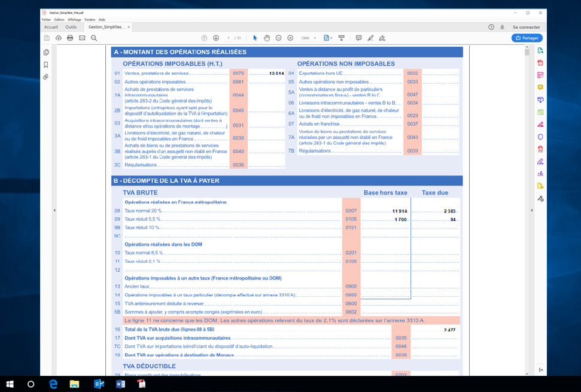The image size is (581, 392).
Task: Collapse the right tools pane
Action: [541, 370]
